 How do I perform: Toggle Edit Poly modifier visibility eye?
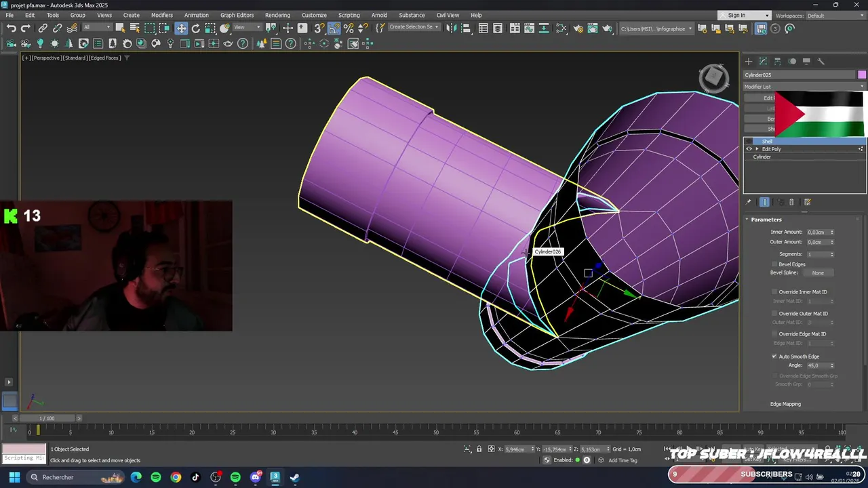click(x=749, y=149)
